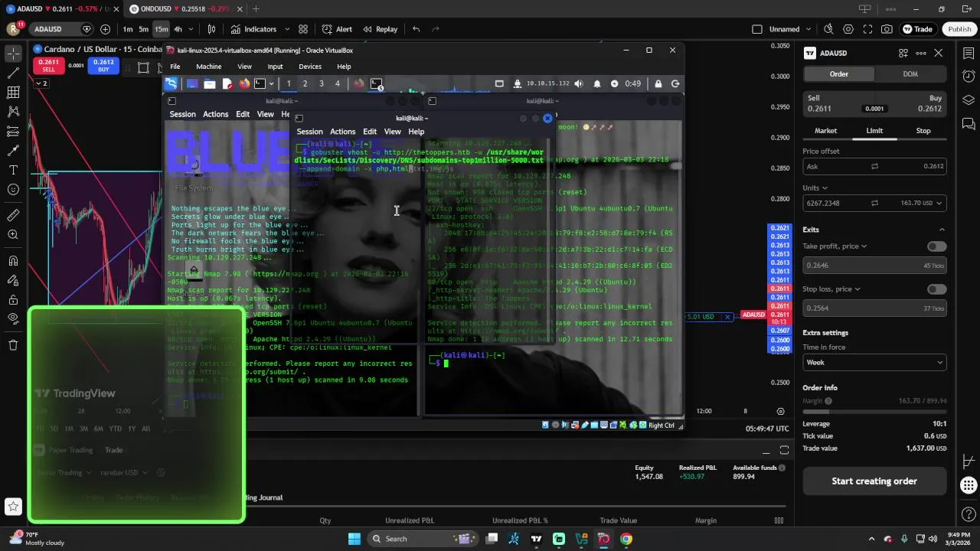
Task: Open Time in force Week dropdown
Action: [874, 362]
